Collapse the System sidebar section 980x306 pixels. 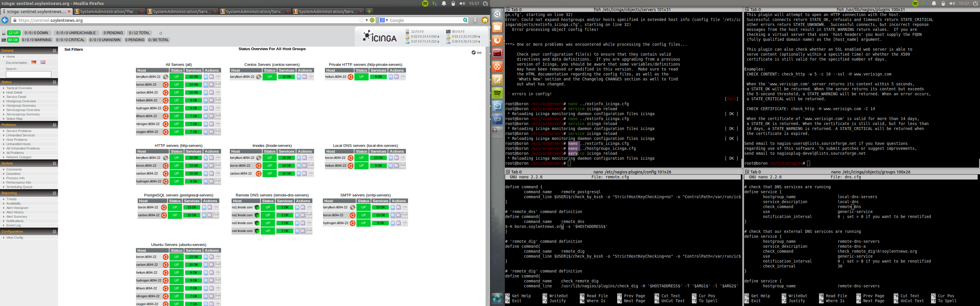click(54, 163)
